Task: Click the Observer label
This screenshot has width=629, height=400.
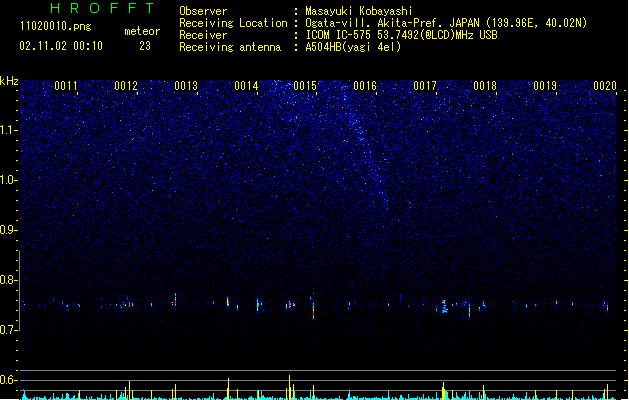Action: 203,11
